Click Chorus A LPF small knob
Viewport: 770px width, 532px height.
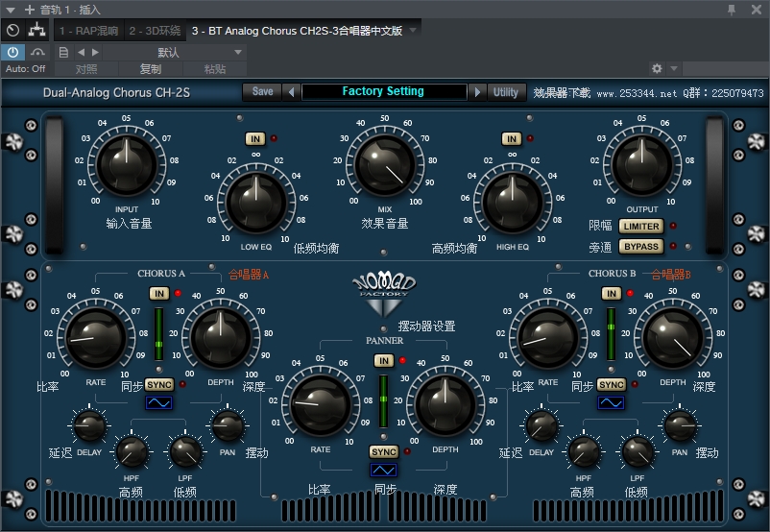[185, 452]
